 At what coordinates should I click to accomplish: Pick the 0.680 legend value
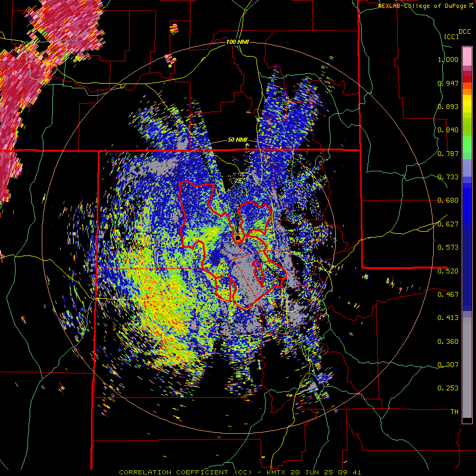448,200
